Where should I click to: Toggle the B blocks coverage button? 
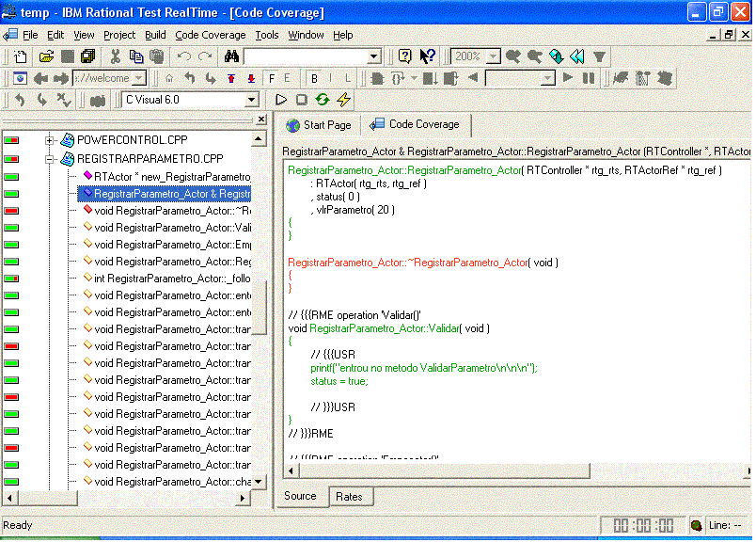point(314,78)
